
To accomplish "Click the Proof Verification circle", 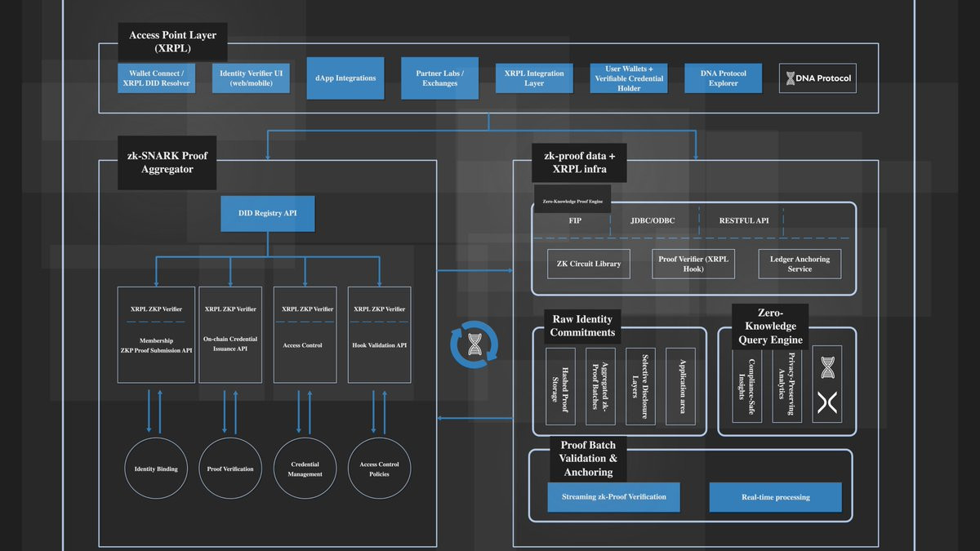I will [230, 469].
